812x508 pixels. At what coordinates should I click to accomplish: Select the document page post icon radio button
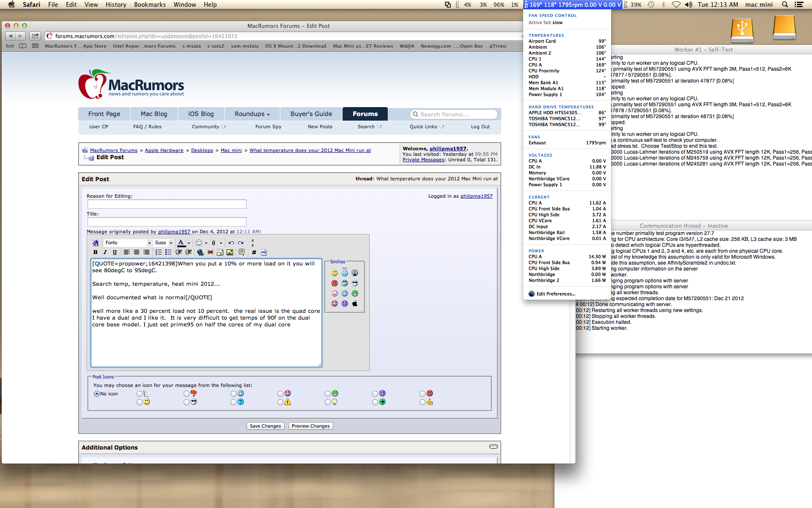[140, 394]
